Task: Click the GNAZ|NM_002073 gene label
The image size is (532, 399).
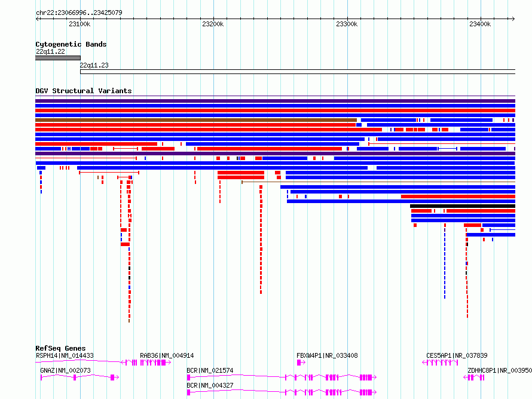Action: pyautogui.click(x=66, y=370)
